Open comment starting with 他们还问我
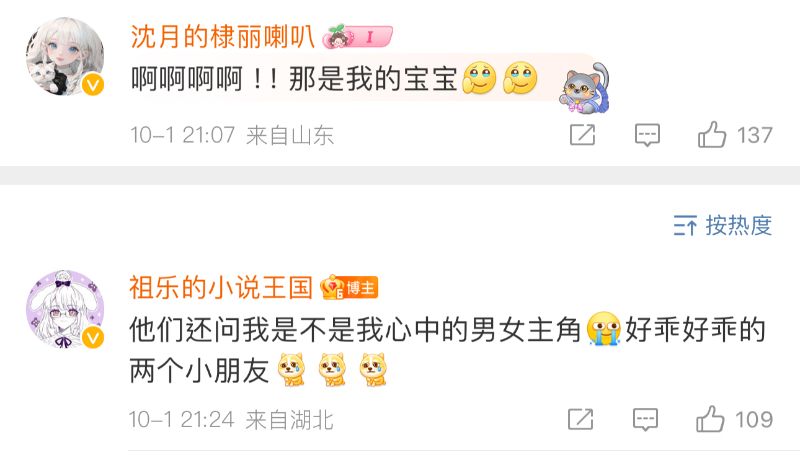This screenshot has width=800, height=463. [x=447, y=350]
